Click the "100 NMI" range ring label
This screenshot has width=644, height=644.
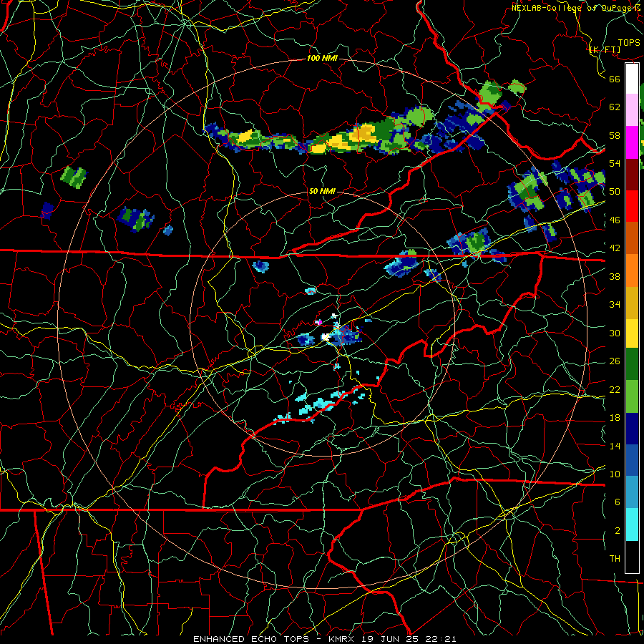pos(322,59)
